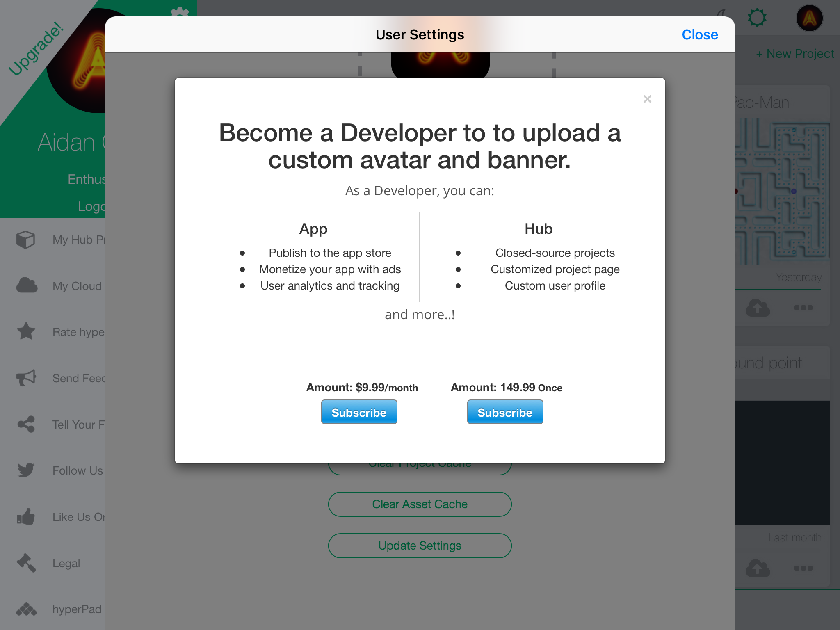Subscribe to the $9.99/month plan
Screen dimensions: 840x630
point(359,412)
